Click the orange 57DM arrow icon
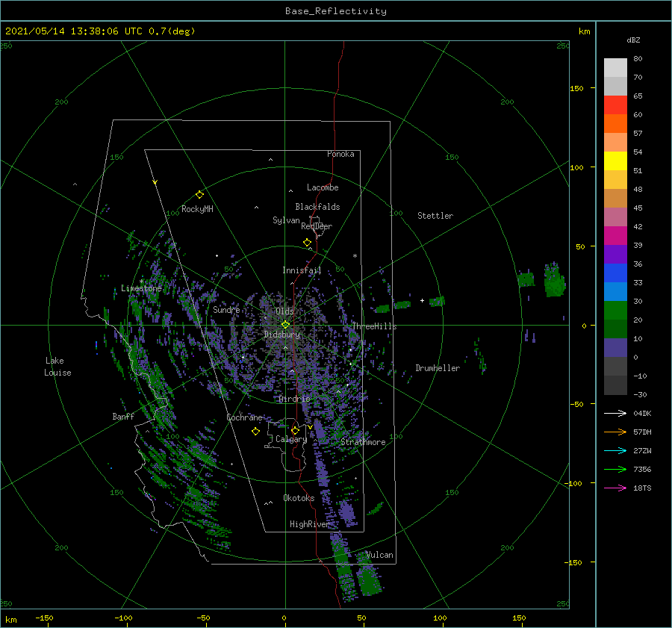 tap(615, 432)
